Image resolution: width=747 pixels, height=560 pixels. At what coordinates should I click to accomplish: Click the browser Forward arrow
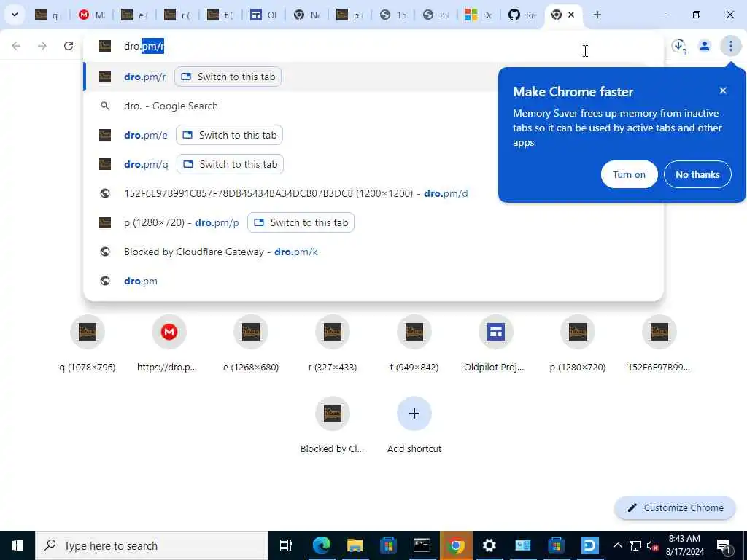click(x=42, y=46)
